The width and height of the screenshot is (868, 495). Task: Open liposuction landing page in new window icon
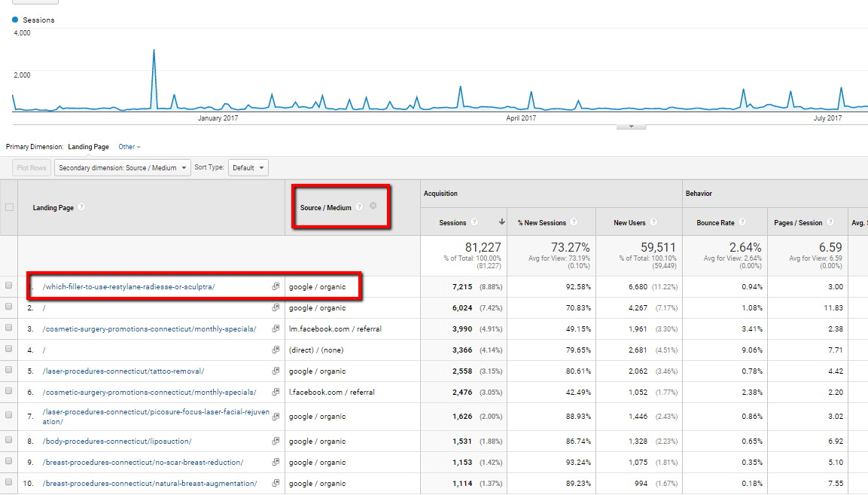(x=276, y=441)
